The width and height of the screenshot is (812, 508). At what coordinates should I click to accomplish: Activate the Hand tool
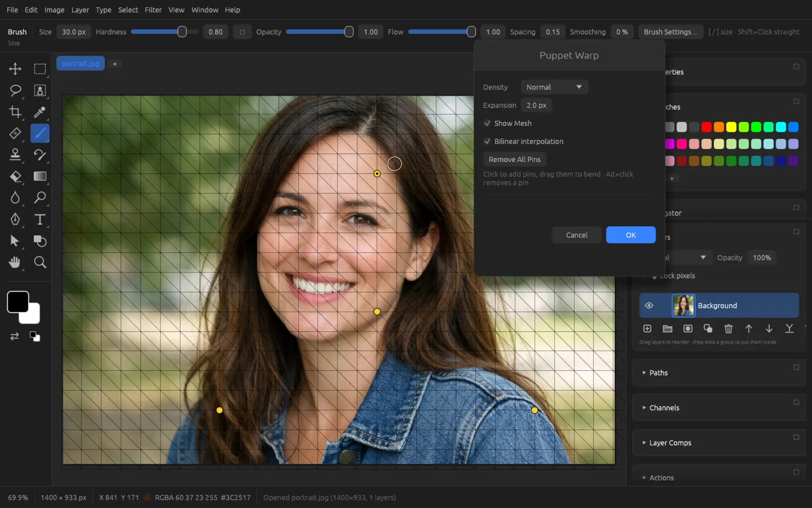coord(15,262)
